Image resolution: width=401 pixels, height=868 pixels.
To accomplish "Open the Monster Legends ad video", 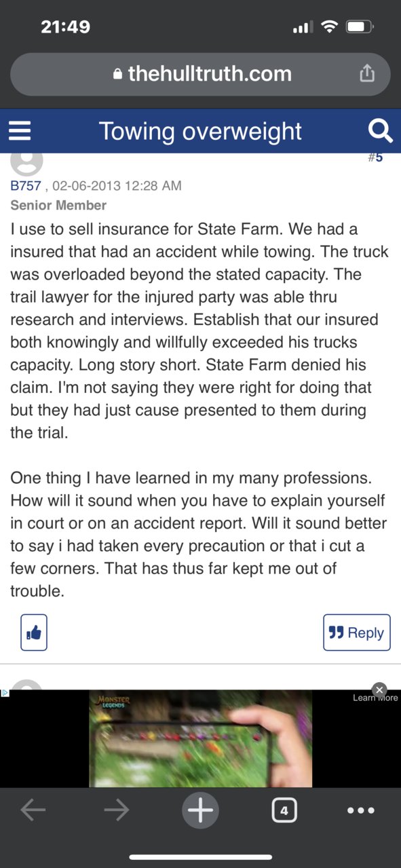I will coord(201,738).
